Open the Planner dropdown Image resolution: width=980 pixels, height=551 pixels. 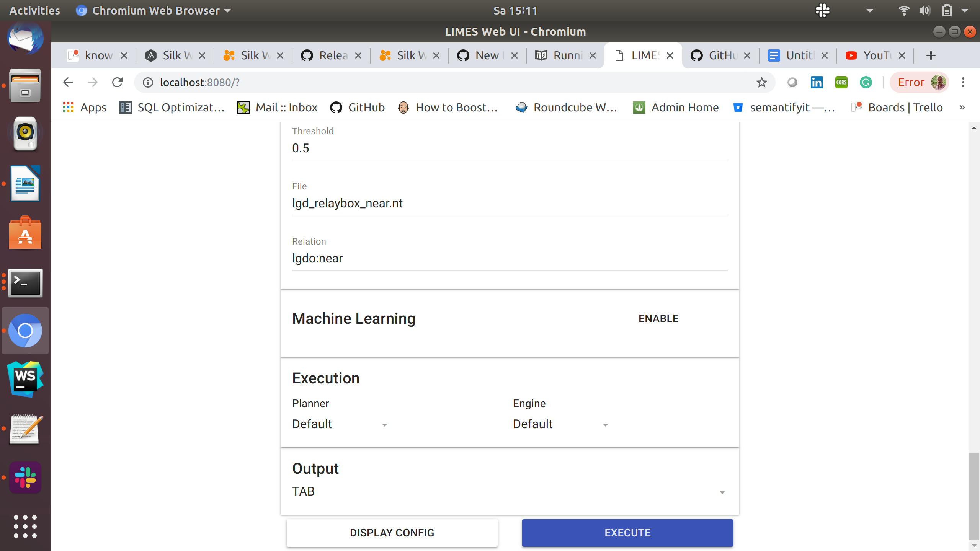click(x=340, y=424)
